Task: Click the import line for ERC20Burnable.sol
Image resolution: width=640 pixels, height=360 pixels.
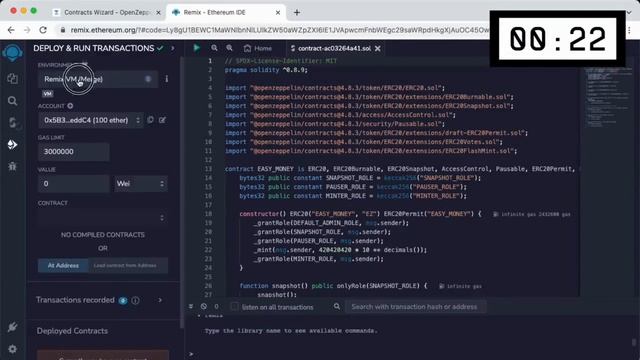Action: pos(369,97)
